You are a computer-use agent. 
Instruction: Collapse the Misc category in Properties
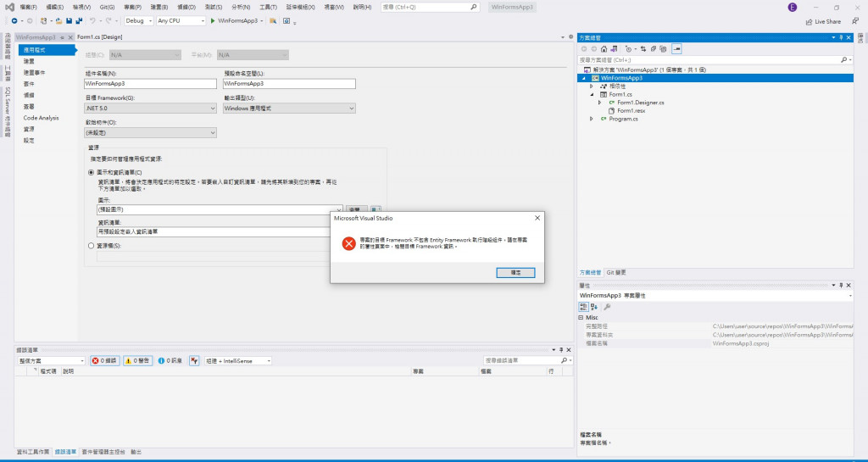(581, 318)
